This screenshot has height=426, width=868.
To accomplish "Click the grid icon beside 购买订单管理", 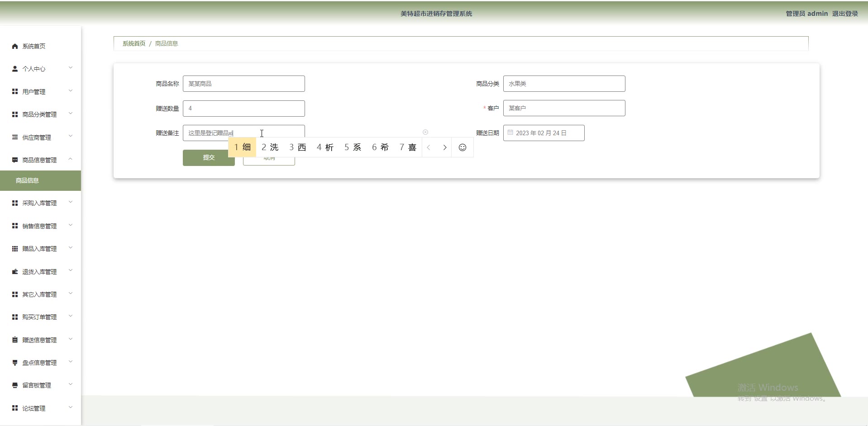I will (x=15, y=317).
